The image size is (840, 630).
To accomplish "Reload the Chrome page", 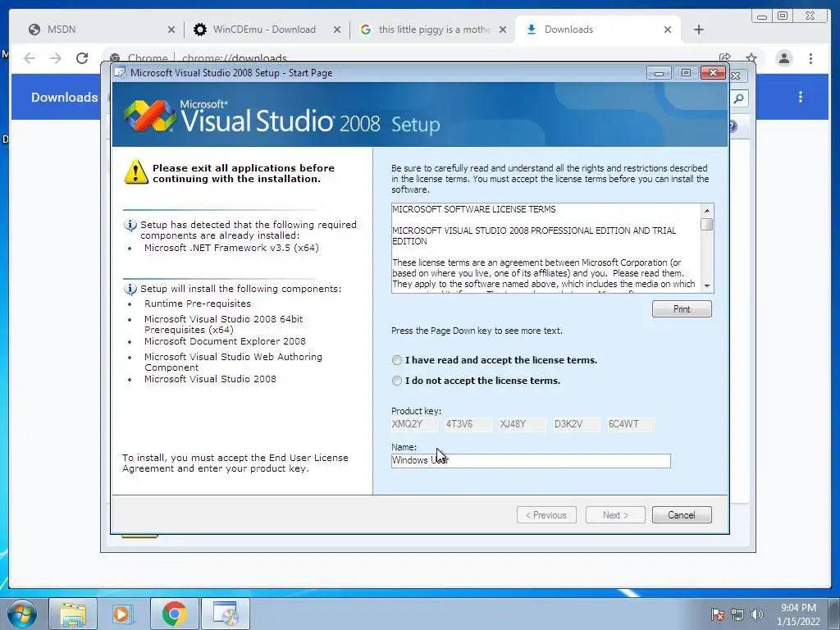I will coord(82,58).
